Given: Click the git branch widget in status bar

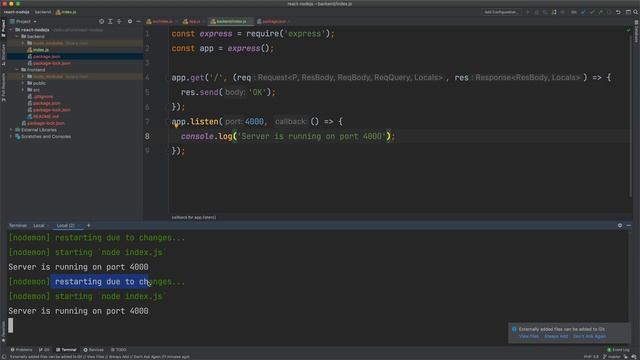Looking at the screenshot, I should pyautogui.click(x=612, y=357).
